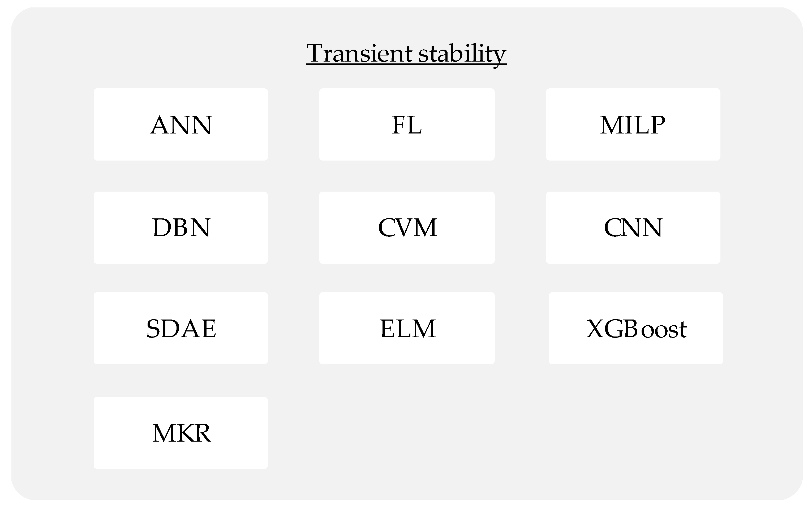This screenshot has height=509, width=812.
Task: Select the FL box
Action: (x=407, y=124)
